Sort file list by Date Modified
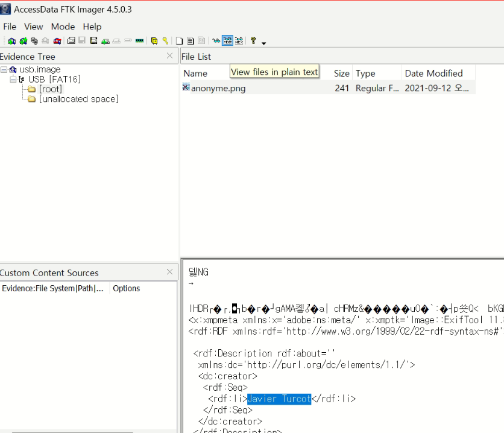The height and width of the screenshot is (433, 504). [438, 74]
